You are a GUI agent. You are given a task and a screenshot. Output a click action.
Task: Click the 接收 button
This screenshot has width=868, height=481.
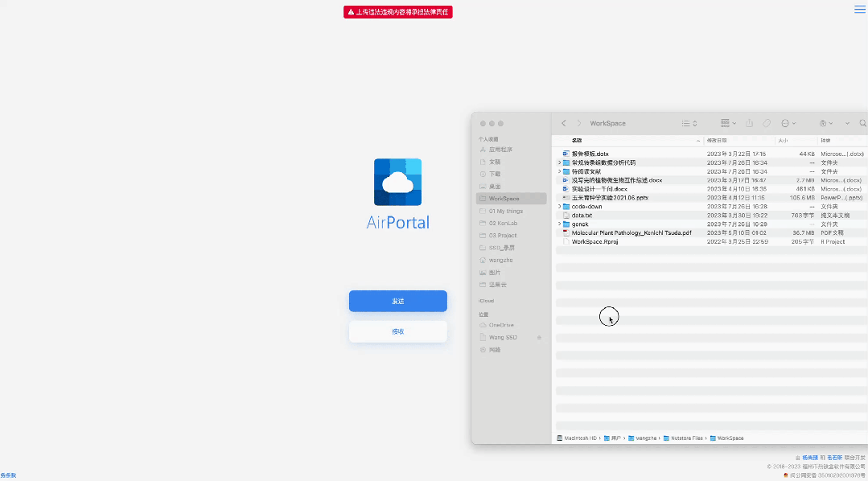point(397,331)
